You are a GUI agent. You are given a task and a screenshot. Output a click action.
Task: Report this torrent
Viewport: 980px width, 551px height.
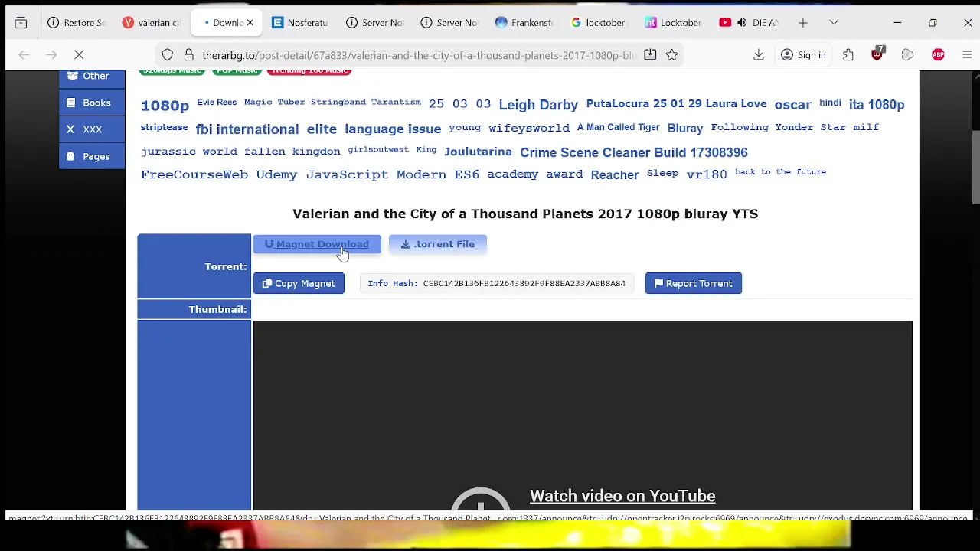point(694,283)
